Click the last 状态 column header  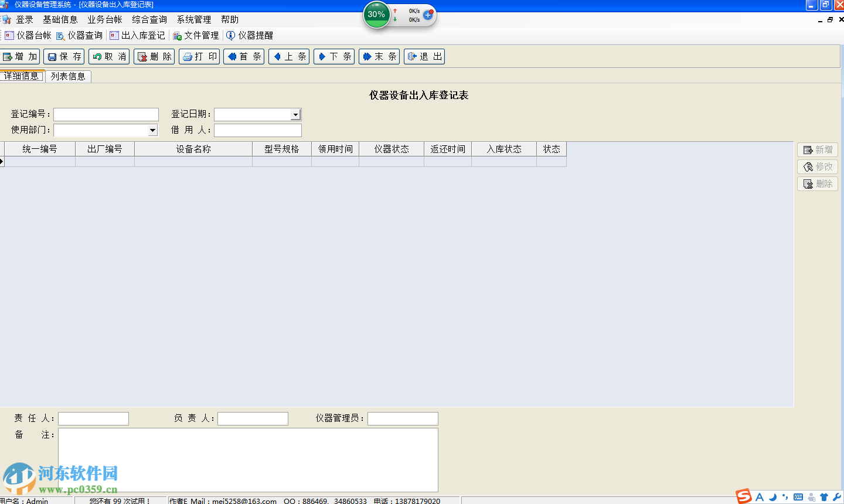point(552,149)
